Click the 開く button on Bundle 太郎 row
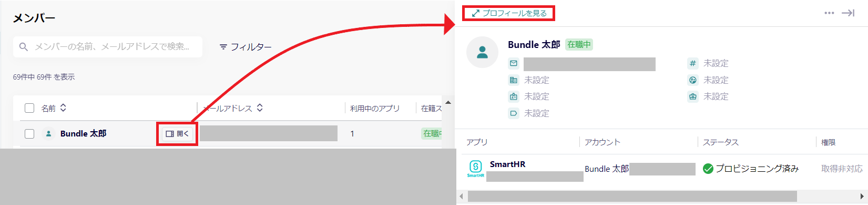The width and height of the screenshot is (868, 205). click(177, 134)
